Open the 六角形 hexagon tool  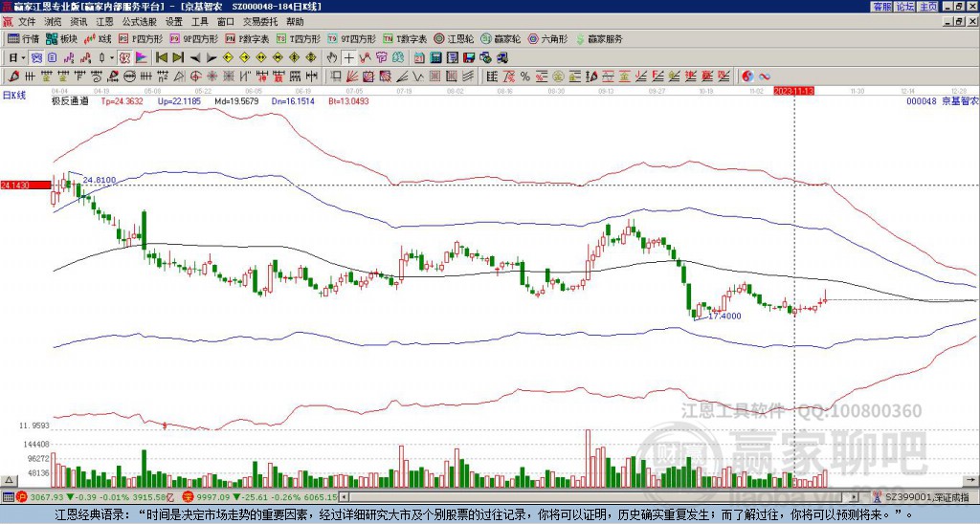click(x=548, y=38)
